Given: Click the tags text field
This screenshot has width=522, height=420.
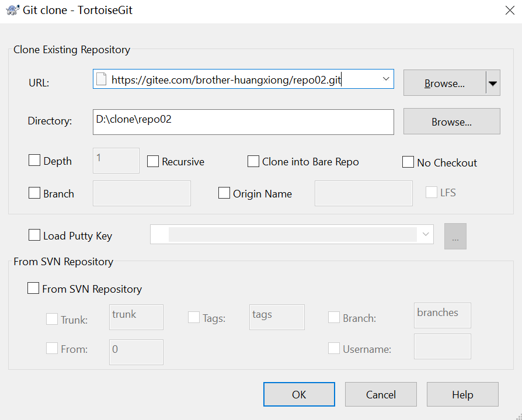Looking at the screenshot, I should tap(277, 317).
